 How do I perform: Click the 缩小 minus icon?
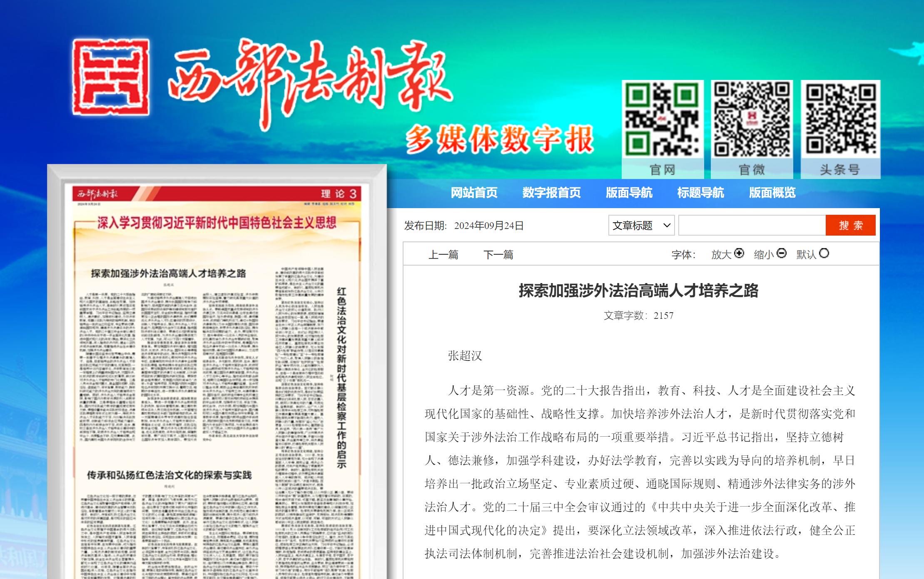point(782,253)
